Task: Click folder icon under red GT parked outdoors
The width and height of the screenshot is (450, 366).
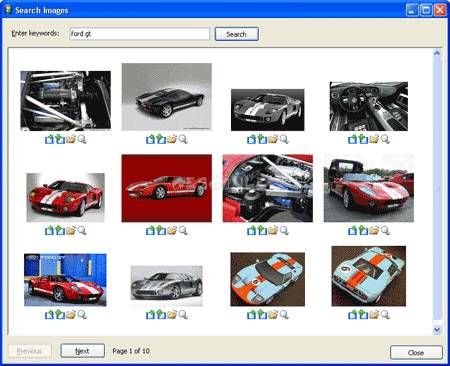Action: [374, 230]
